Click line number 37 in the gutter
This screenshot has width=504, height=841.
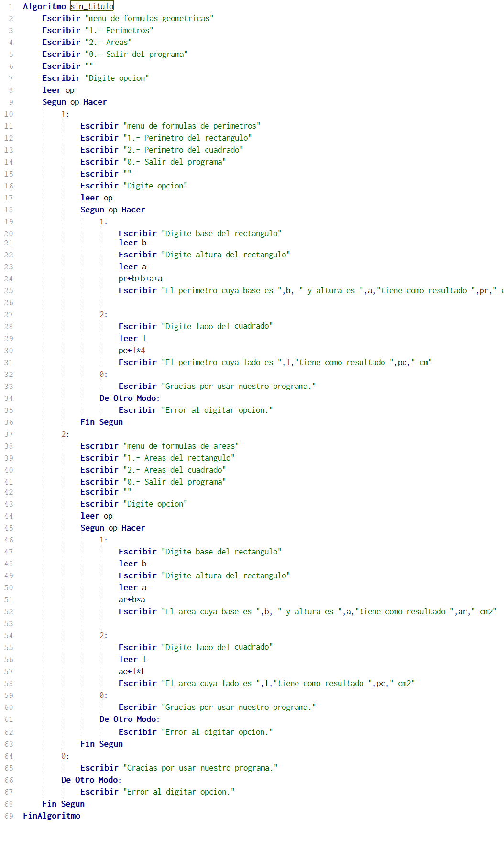(9, 434)
